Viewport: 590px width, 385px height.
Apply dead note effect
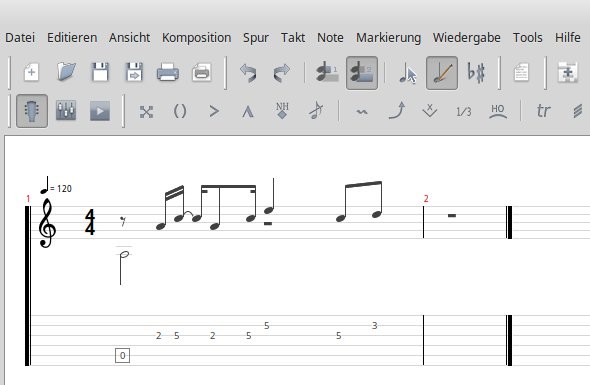click(x=146, y=112)
